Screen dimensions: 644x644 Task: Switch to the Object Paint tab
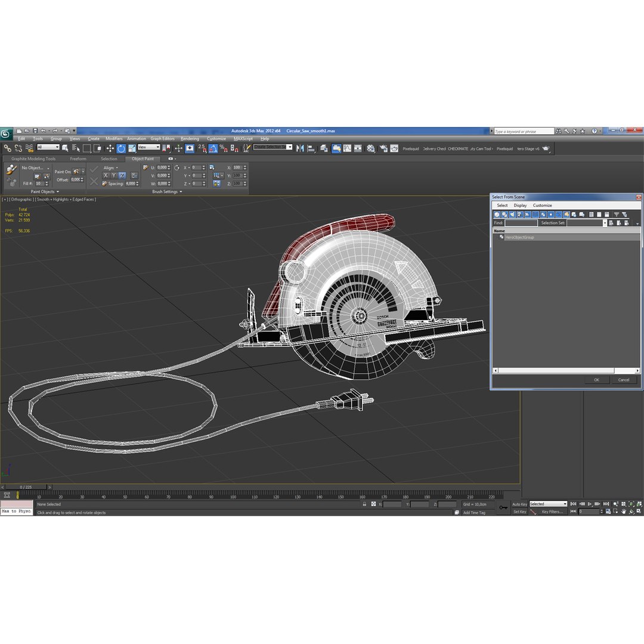[x=143, y=159]
